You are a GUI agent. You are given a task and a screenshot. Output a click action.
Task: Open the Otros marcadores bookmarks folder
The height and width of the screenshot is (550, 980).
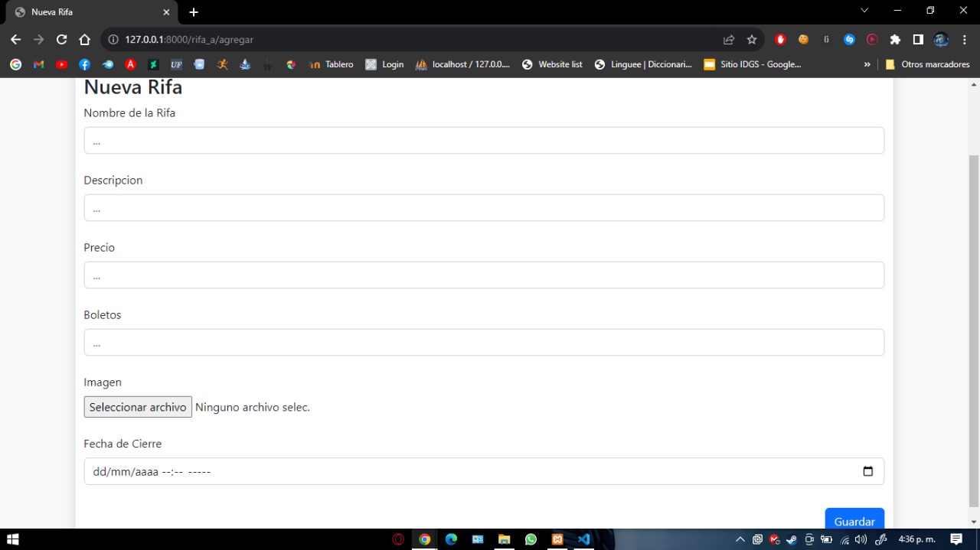click(x=927, y=65)
